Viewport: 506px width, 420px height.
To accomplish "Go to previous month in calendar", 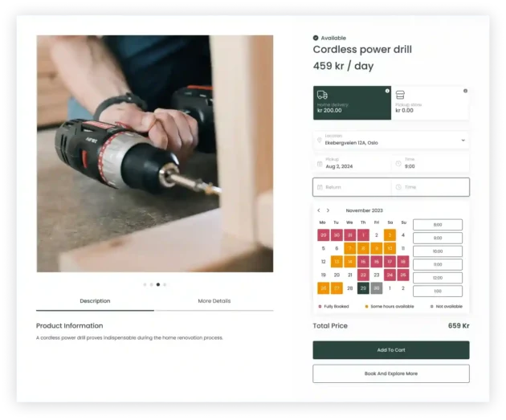I will coord(319,210).
